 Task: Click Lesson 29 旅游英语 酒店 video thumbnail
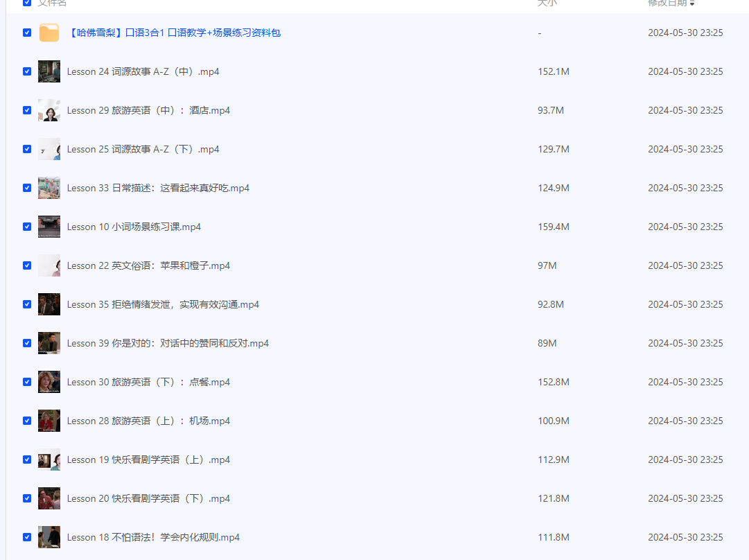49,110
